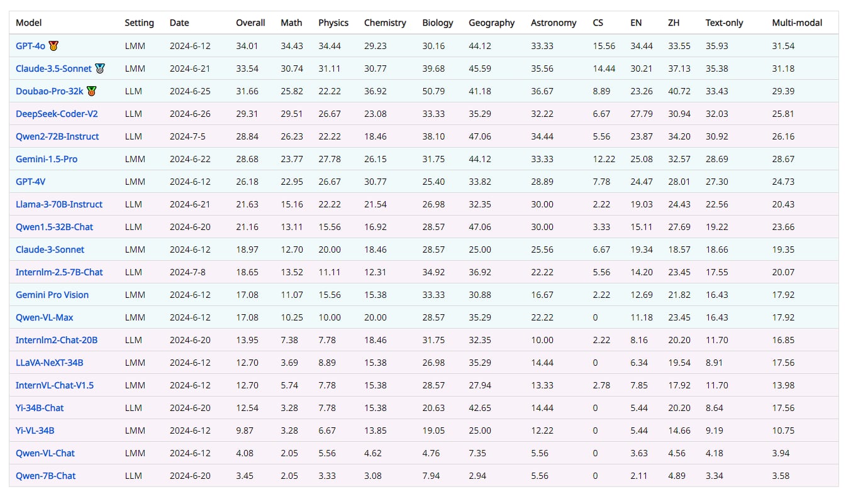
Task: Select Llama-3-70B-Instruct overall score 21.63
Action: [247, 204]
